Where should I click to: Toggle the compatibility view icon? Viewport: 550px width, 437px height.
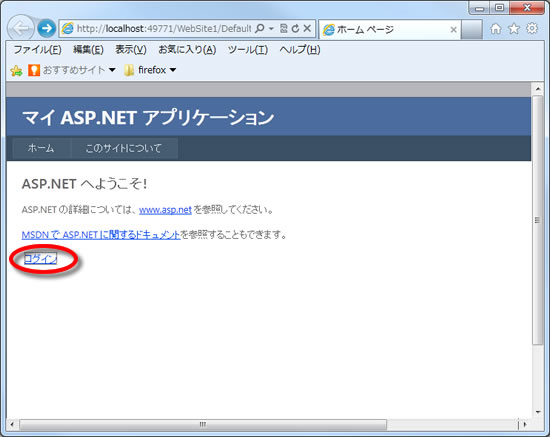284,28
